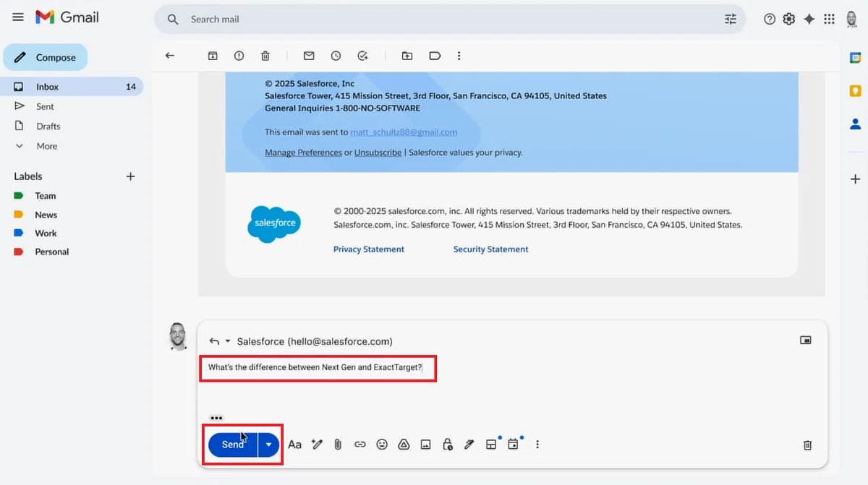
Task: Archive this email
Action: coord(213,56)
